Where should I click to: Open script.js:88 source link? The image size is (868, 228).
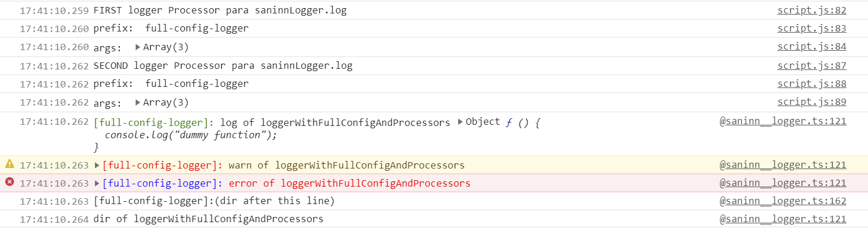(812, 84)
